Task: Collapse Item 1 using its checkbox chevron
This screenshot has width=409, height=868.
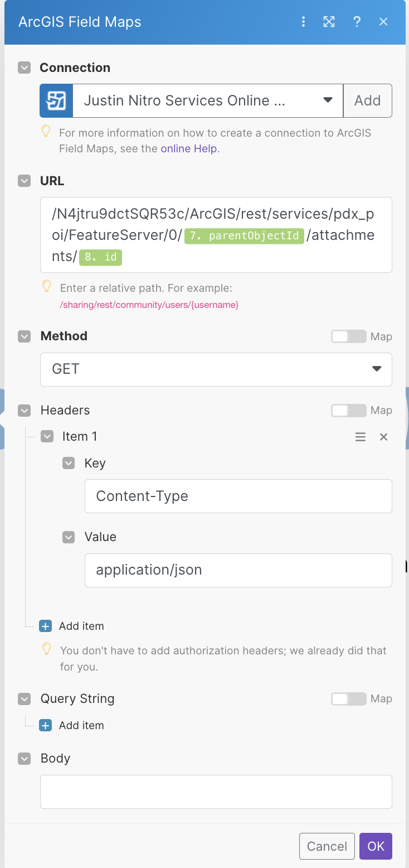Action: 47,436
